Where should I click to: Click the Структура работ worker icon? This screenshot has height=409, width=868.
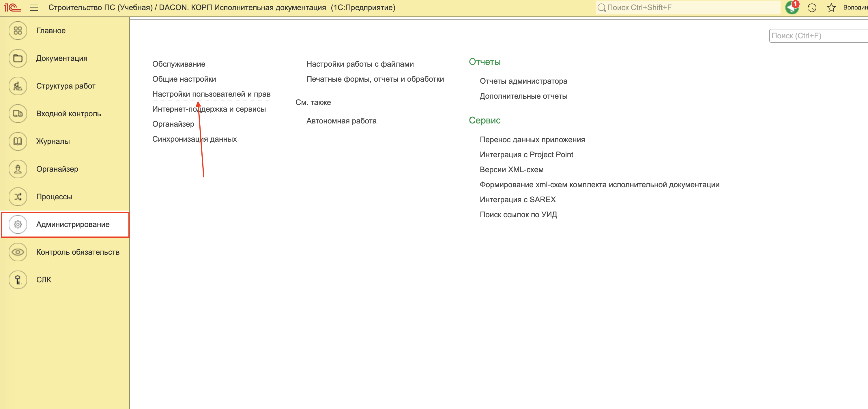(x=18, y=86)
